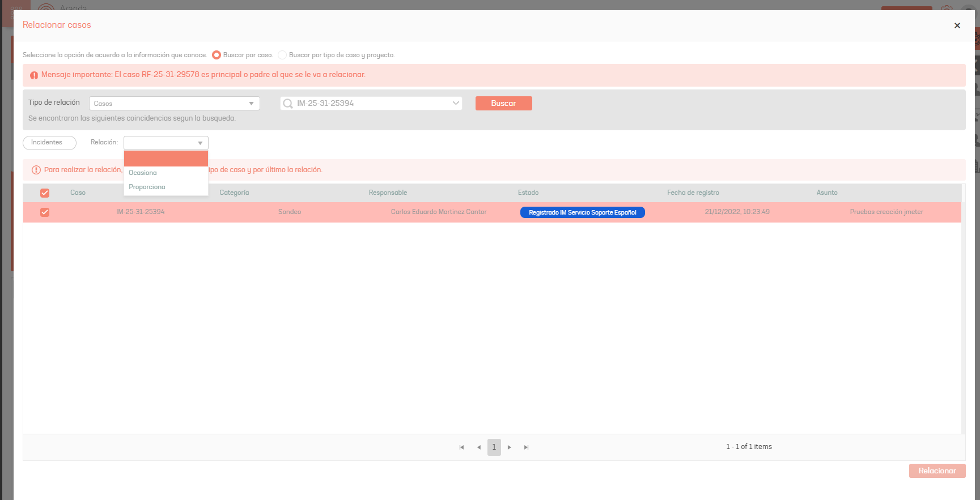Click the info icon beside relation hint

(x=36, y=170)
